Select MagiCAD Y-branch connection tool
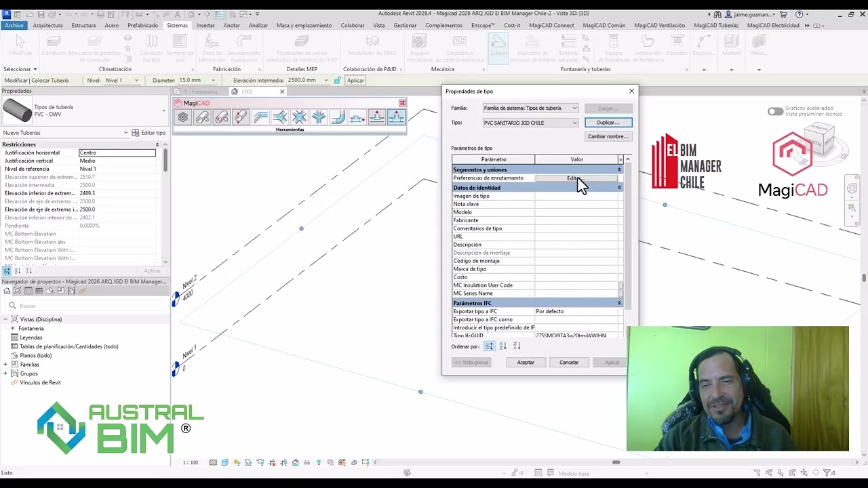Screen dimensions: 868x488 280,117
